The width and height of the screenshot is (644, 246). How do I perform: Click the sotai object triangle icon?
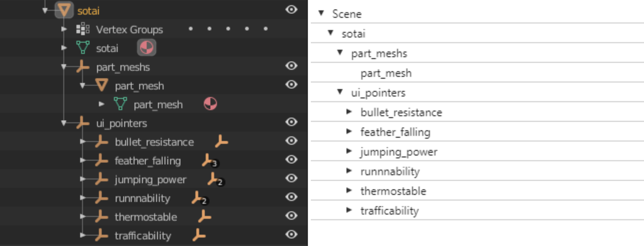64,10
